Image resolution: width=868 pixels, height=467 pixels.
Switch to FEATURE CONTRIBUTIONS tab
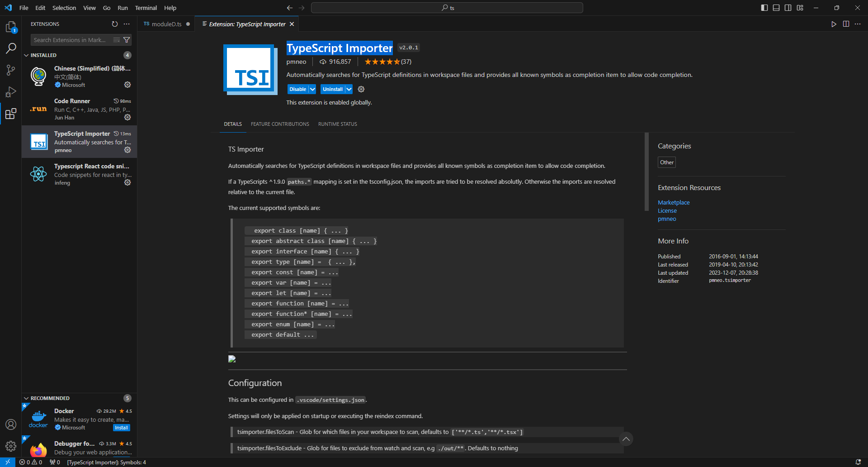(280, 124)
